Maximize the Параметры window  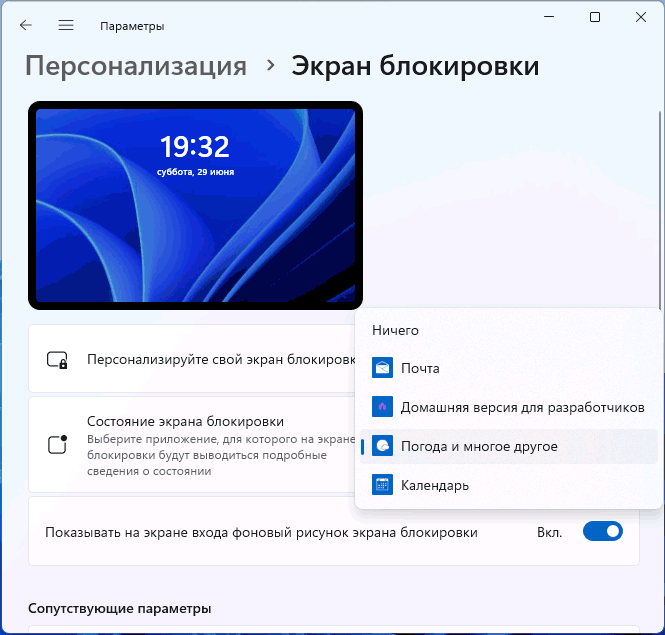[595, 17]
